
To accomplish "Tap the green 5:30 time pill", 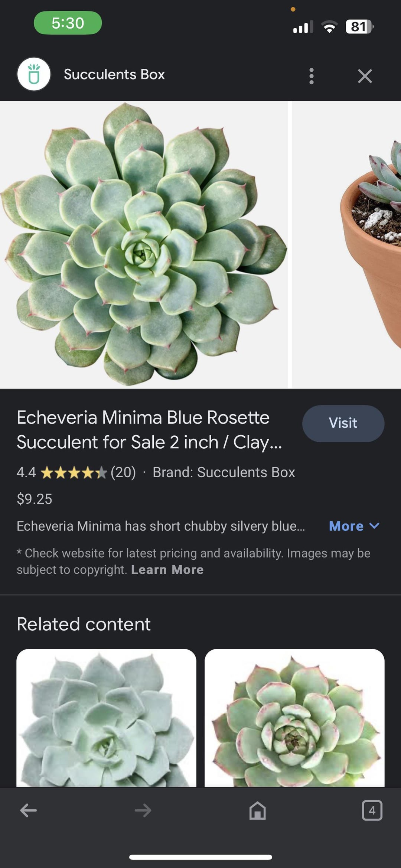I will (68, 23).
